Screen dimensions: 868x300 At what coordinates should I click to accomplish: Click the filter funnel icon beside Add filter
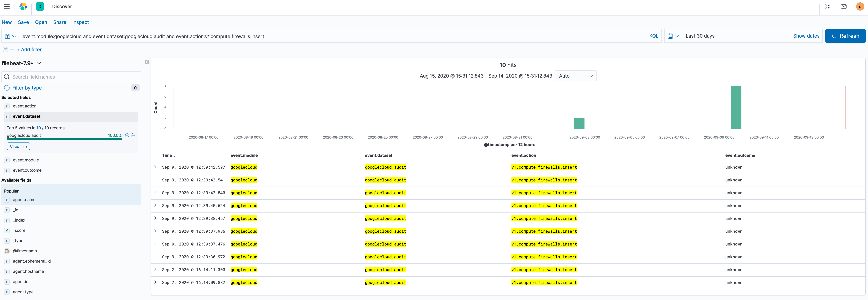6,49
